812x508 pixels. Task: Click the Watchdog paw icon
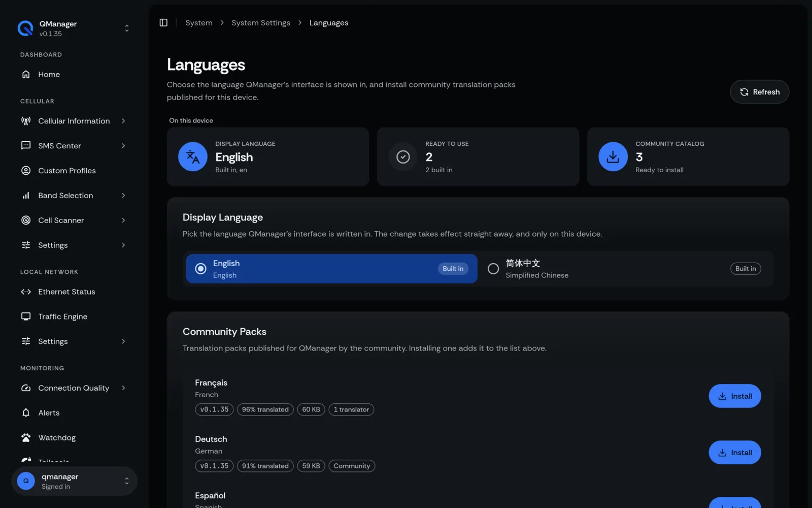pyautogui.click(x=26, y=438)
